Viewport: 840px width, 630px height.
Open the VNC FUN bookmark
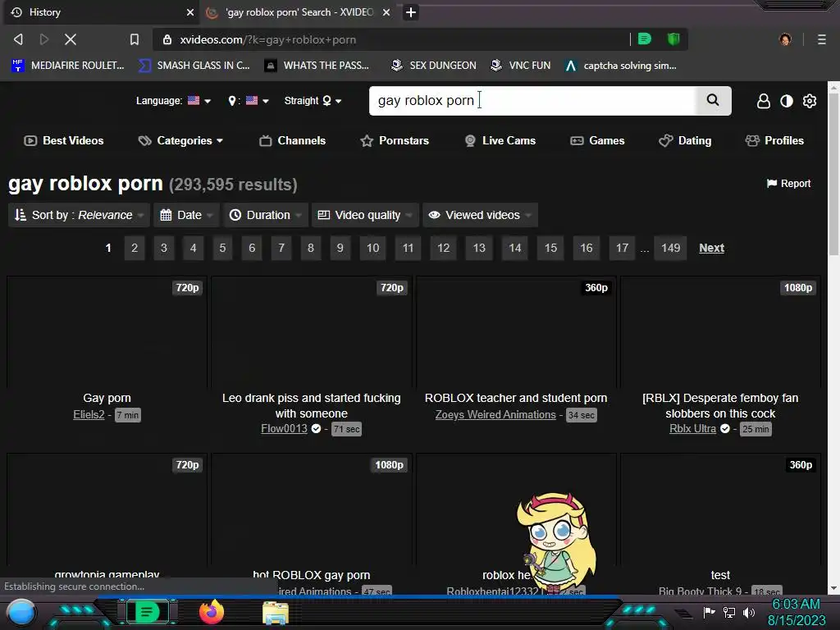pos(521,66)
